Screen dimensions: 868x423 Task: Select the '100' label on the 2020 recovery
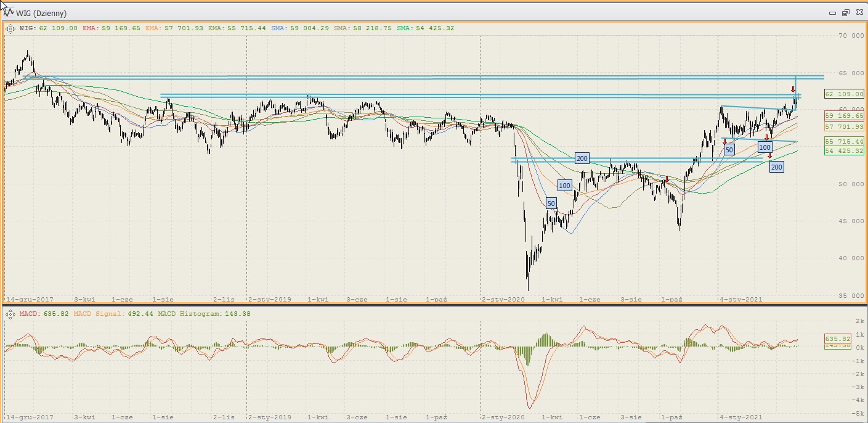[x=565, y=185]
